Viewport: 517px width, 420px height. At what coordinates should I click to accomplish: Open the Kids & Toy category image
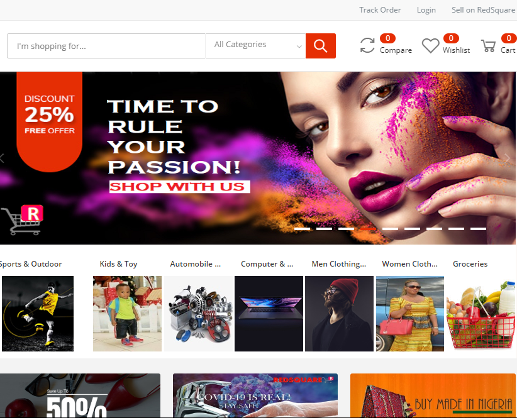pyautogui.click(x=127, y=313)
